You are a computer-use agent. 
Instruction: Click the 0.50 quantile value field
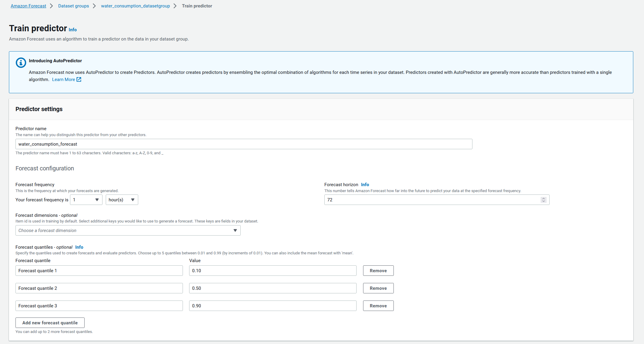coord(273,288)
